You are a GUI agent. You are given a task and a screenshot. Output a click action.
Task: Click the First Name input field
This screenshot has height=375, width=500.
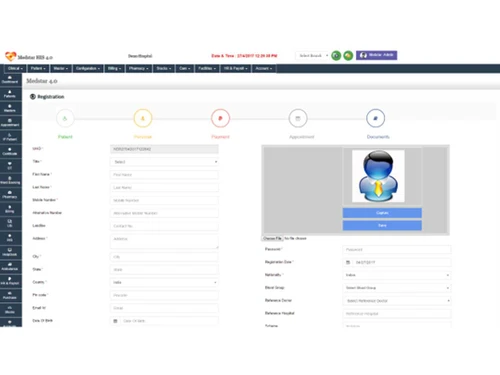coord(164,175)
